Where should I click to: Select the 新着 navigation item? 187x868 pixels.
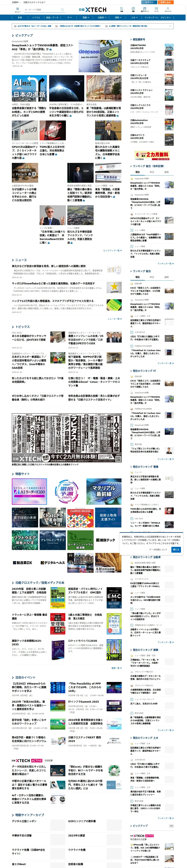[x=20, y=18]
